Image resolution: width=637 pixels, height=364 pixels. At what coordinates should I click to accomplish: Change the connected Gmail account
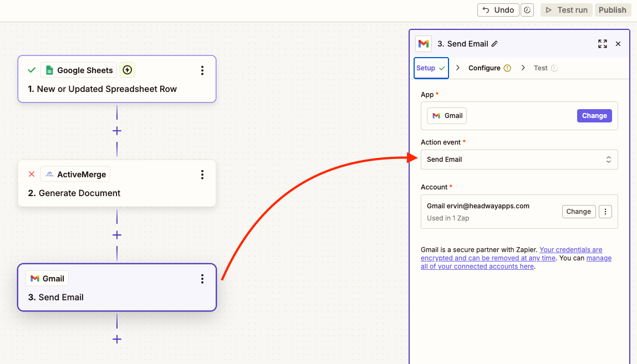pos(578,212)
